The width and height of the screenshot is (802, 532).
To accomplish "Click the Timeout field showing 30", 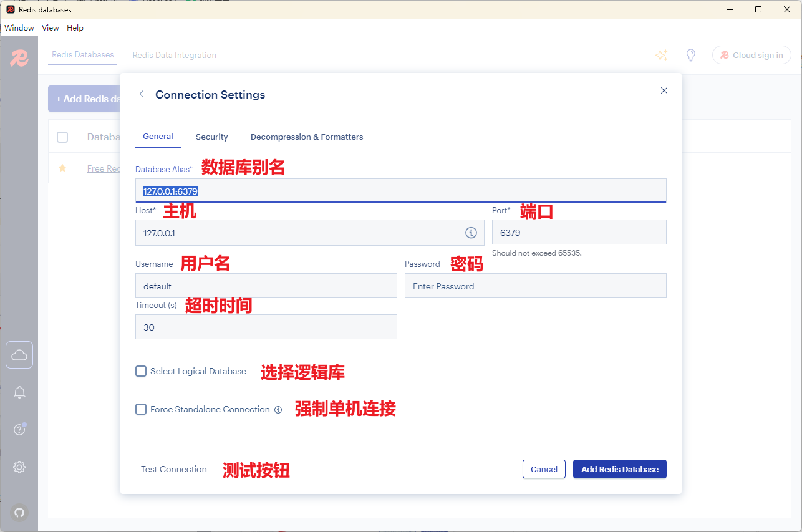I will coord(266,327).
